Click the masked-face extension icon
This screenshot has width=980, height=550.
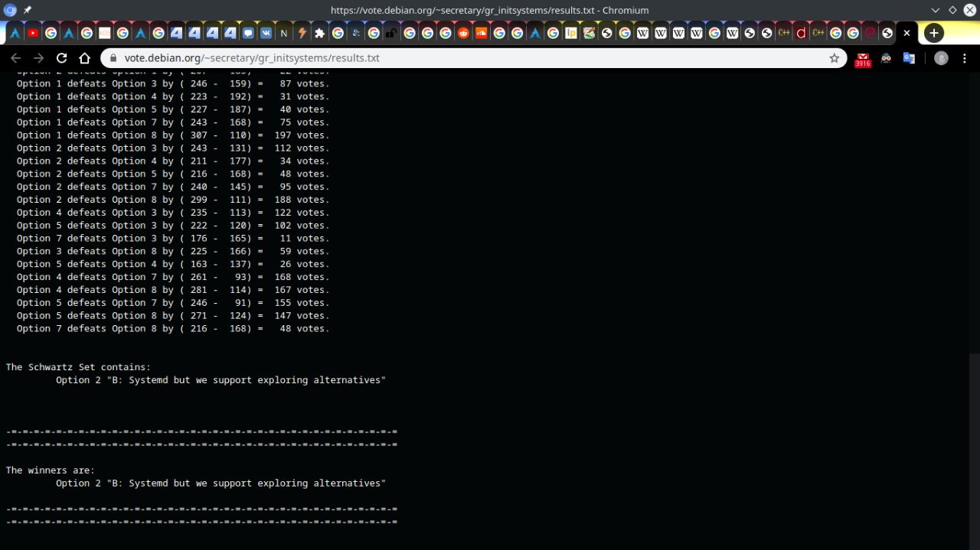pos(887,58)
